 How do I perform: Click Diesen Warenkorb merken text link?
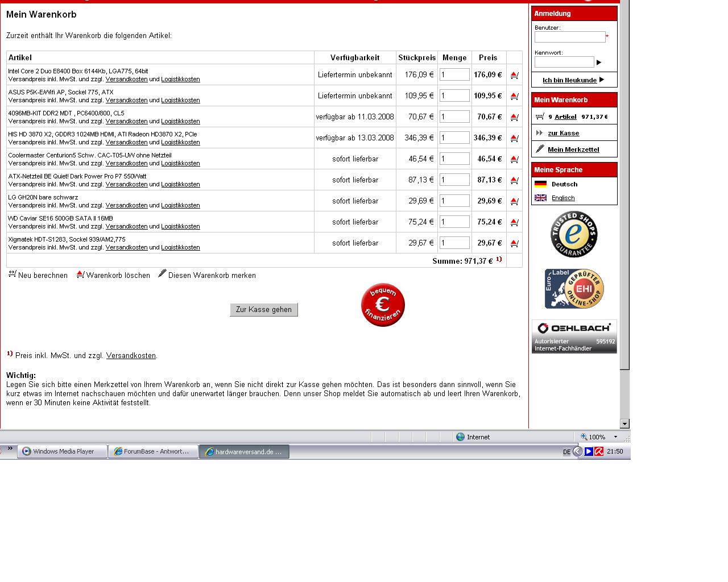(x=212, y=276)
